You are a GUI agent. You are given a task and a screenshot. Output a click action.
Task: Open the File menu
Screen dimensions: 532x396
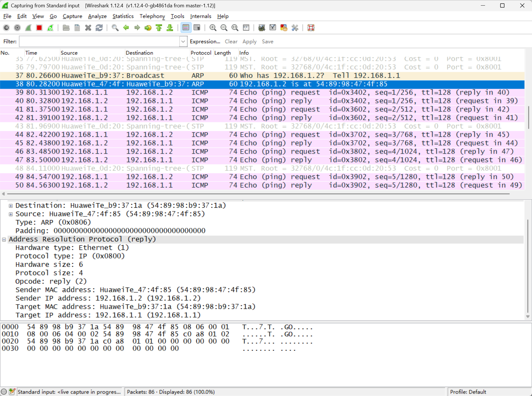(x=7, y=16)
